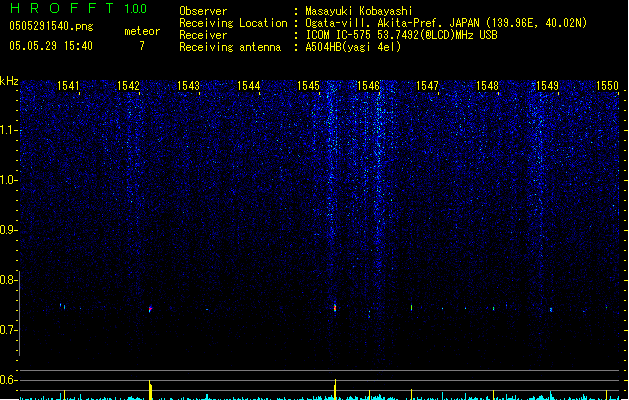629x400 pixels.
Task: Click the 1.1 kHz axis label
Action: (x=7, y=130)
